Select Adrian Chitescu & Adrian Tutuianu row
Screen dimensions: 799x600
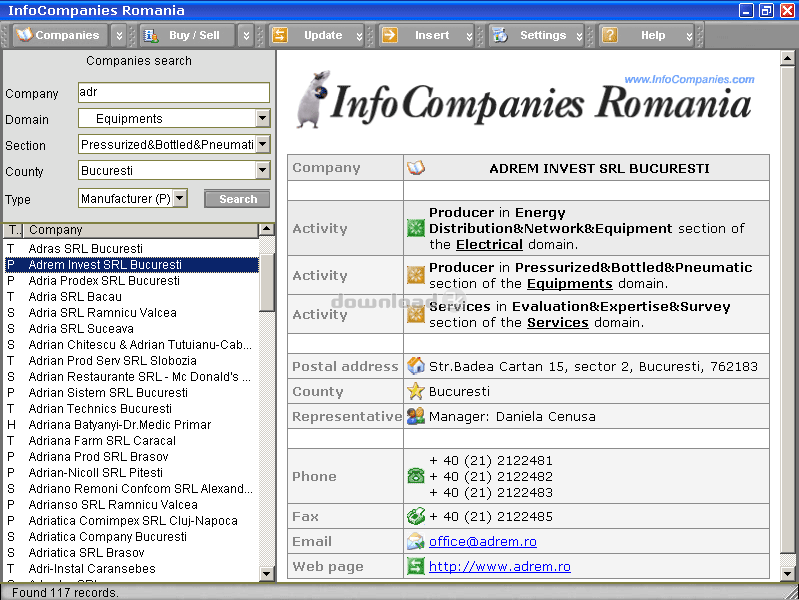131,345
